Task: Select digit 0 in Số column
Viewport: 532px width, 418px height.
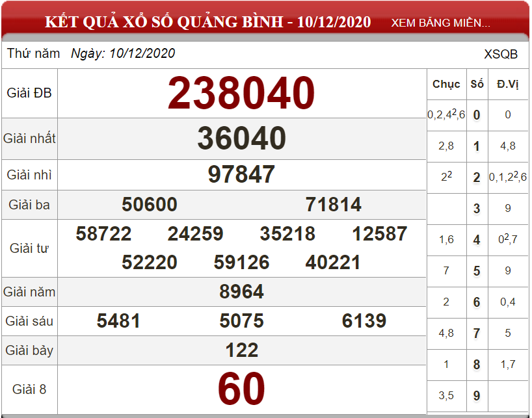Action: (477, 115)
